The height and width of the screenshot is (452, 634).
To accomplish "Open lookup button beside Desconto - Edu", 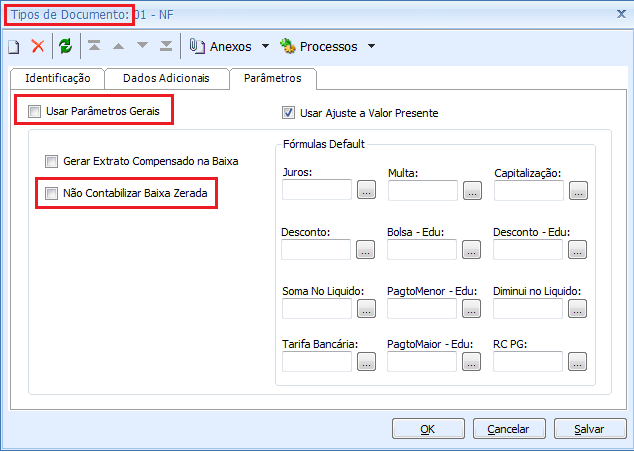I will point(577,250).
